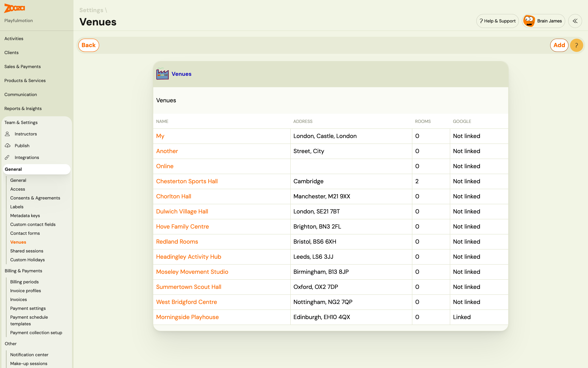Click the Add button
Viewport: 588px width, 368px height.
[x=559, y=45]
